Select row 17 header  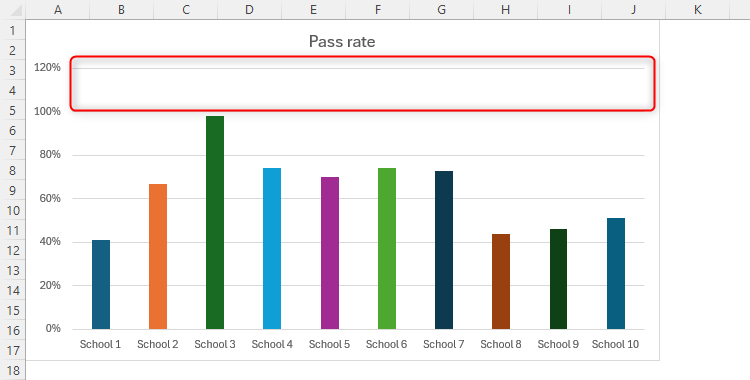coord(12,350)
